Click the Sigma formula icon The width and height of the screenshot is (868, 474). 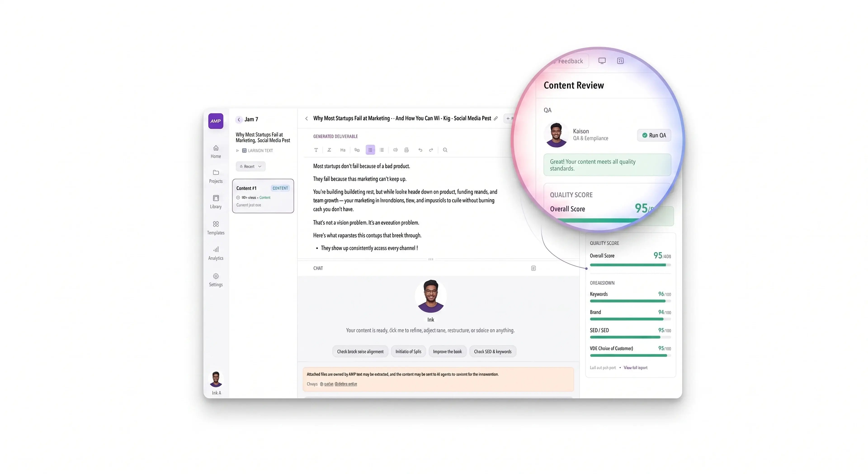pyautogui.click(x=329, y=150)
